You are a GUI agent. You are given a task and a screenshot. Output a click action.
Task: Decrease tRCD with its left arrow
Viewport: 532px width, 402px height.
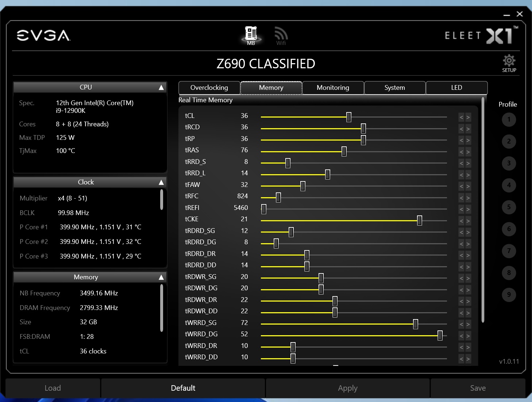click(462, 129)
